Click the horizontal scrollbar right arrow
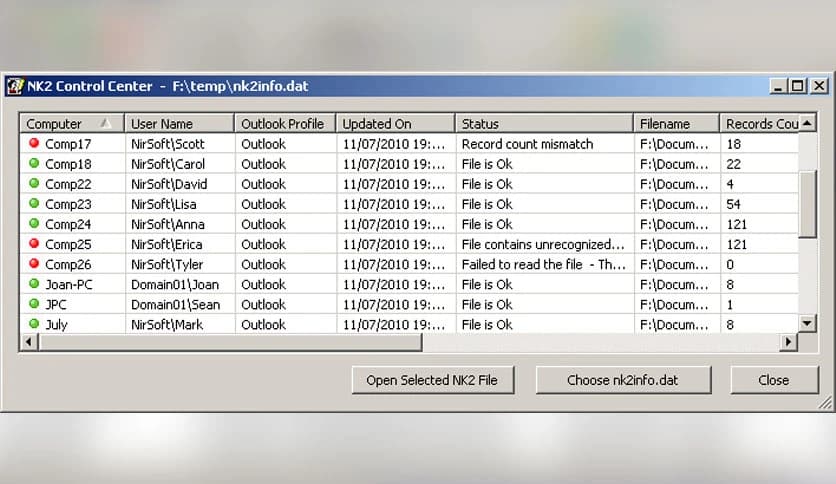Screen dimensions: 836x484 pyautogui.click(x=789, y=342)
